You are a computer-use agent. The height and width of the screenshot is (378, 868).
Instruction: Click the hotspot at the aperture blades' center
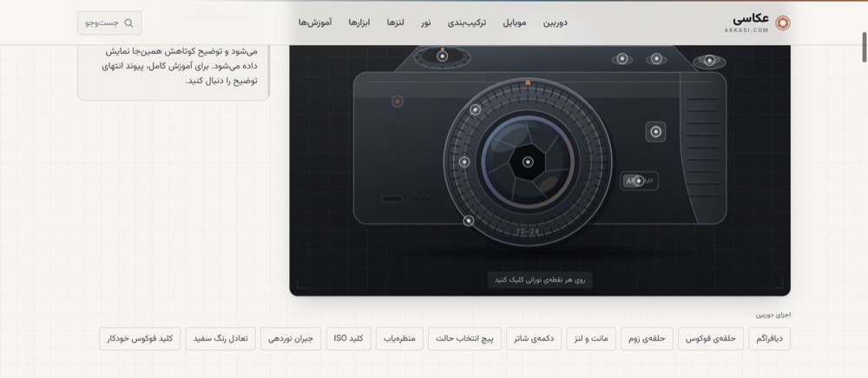click(x=528, y=162)
